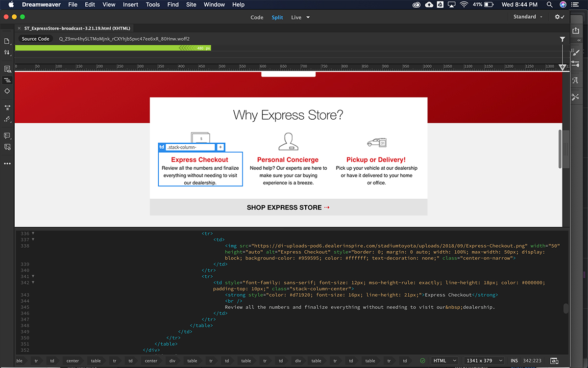Click the media query filter funnel icon

[563, 39]
